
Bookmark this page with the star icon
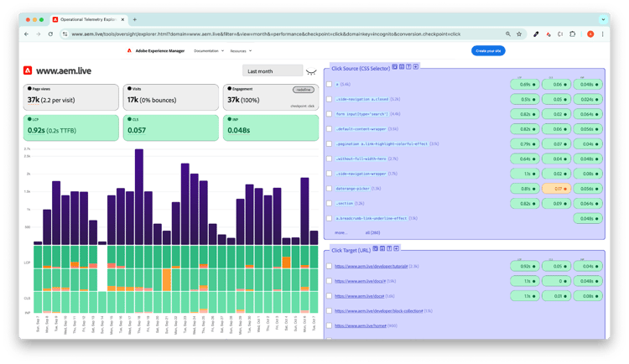tap(520, 34)
